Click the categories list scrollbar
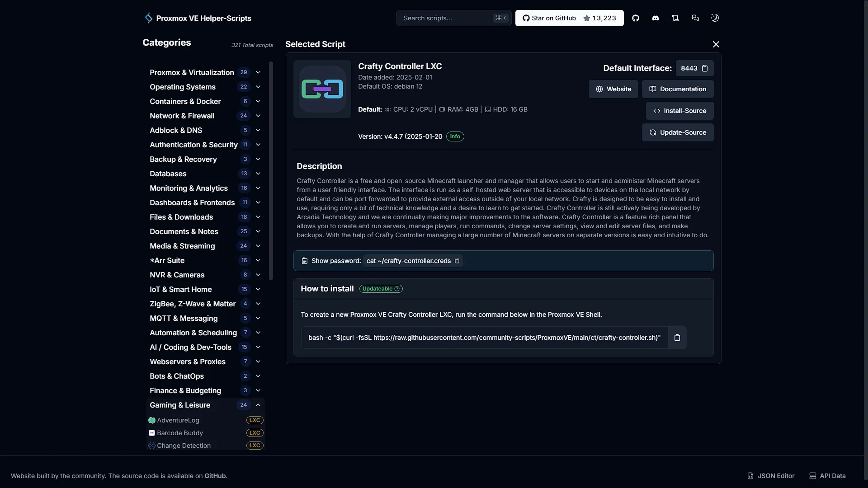Viewport: 868px width, 488px height. coord(271,171)
